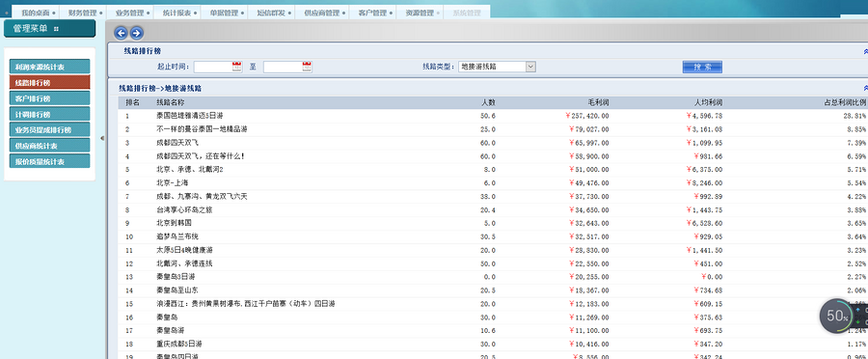Collapse the left sidebar with arrow handle
The width and height of the screenshot is (868, 359).
102,138
